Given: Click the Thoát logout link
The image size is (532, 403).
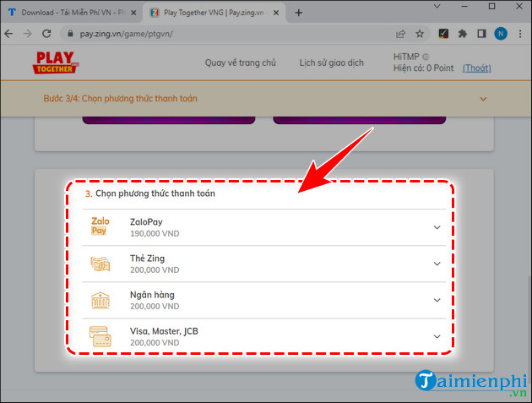Looking at the screenshot, I should [477, 68].
